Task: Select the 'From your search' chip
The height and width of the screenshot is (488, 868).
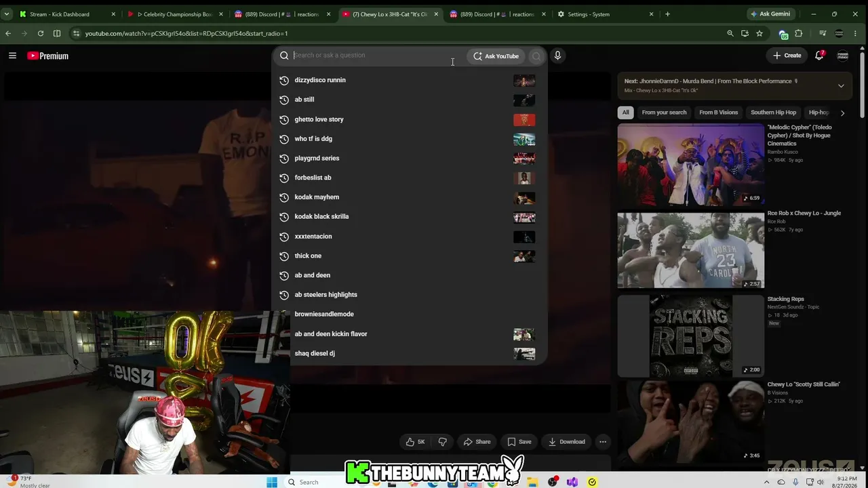Action: (x=664, y=113)
